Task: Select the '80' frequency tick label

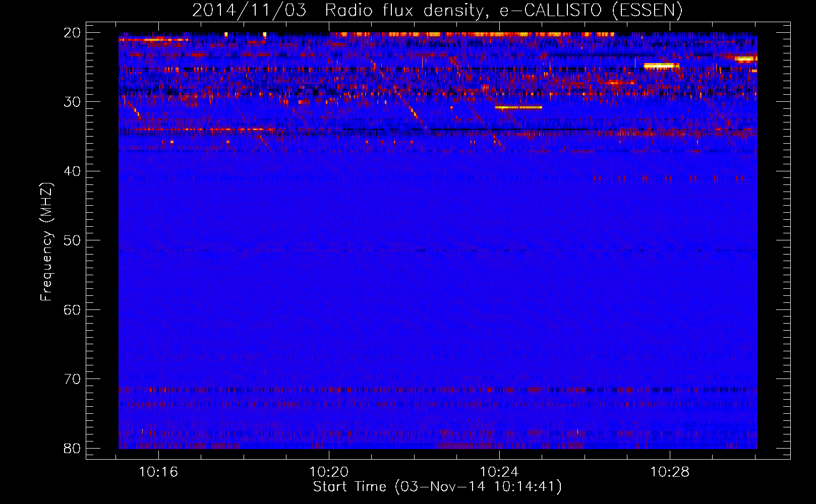Action: coord(72,448)
